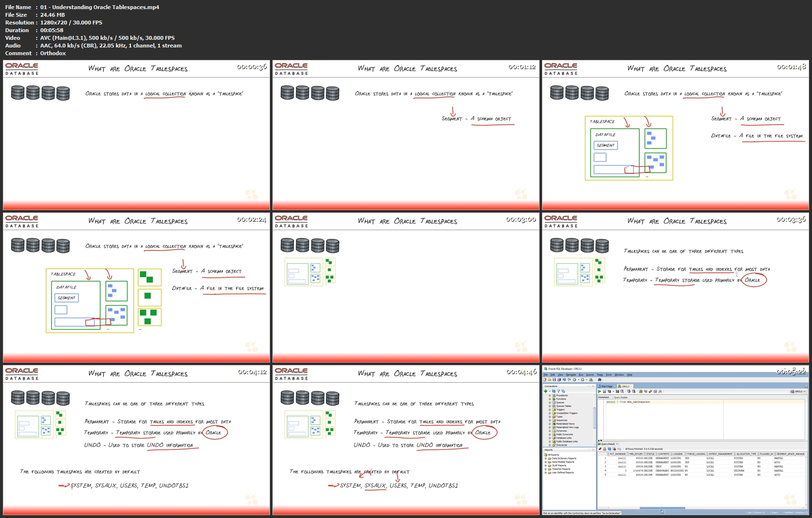Open the thumbnail stamped 00:01:48

point(675,135)
